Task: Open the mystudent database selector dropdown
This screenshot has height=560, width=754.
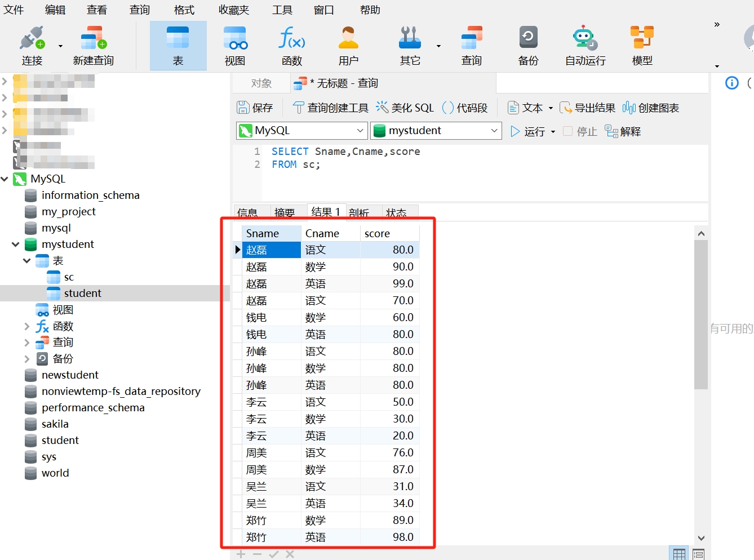Action: (x=495, y=130)
